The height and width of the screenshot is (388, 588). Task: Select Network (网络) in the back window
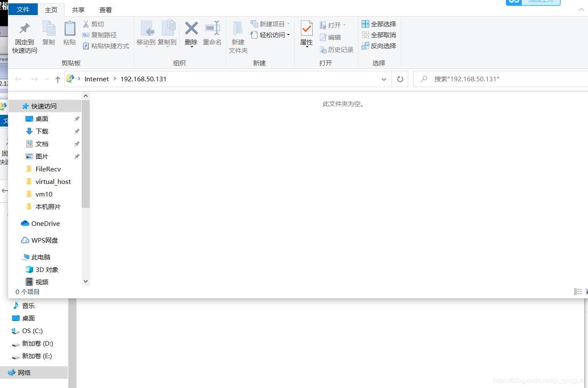[x=34, y=372]
